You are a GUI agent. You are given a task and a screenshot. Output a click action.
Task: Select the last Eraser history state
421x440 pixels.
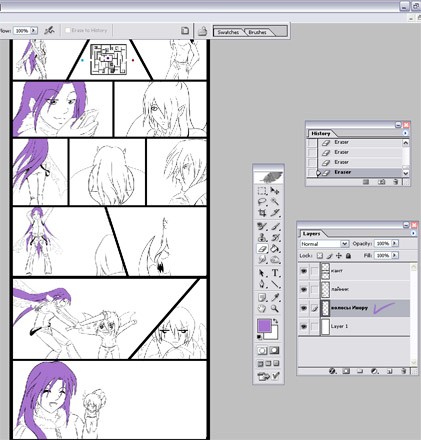pyautogui.click(x=360, y=172)
